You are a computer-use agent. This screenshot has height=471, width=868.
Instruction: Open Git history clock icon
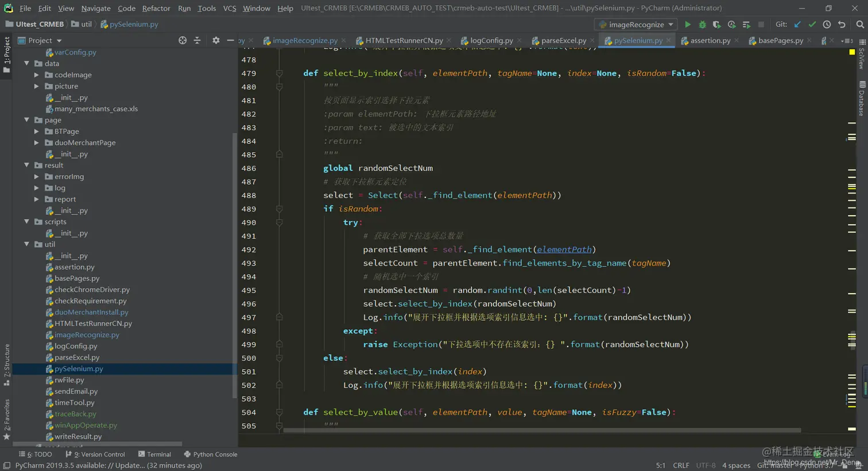827,25
